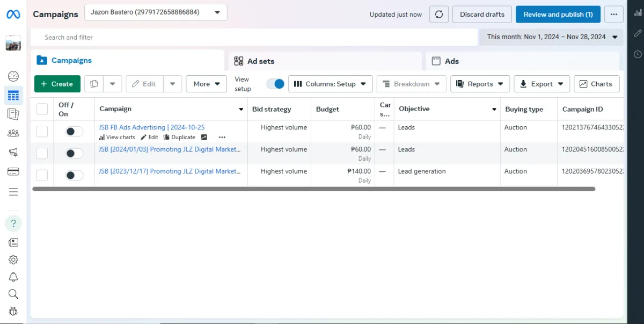This screenshot has height=324, width=644.
Task: Open the date range dropdown
Action: (551, 37)
